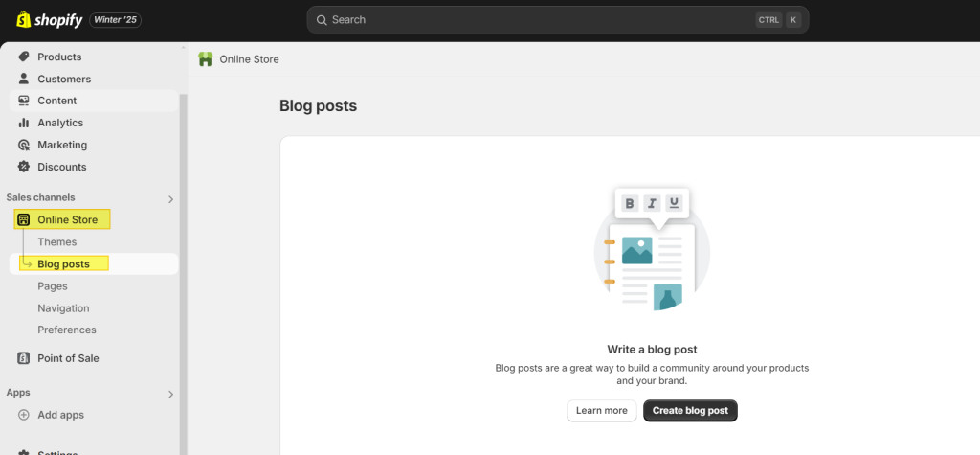Click the Discounts badge icon
The width and height of the screenshot is (980, 455).
pyautogui.click(x=24, y=167)
